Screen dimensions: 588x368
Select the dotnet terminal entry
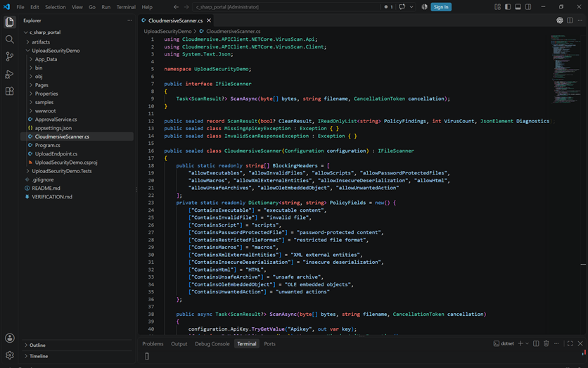coord(504,343)
